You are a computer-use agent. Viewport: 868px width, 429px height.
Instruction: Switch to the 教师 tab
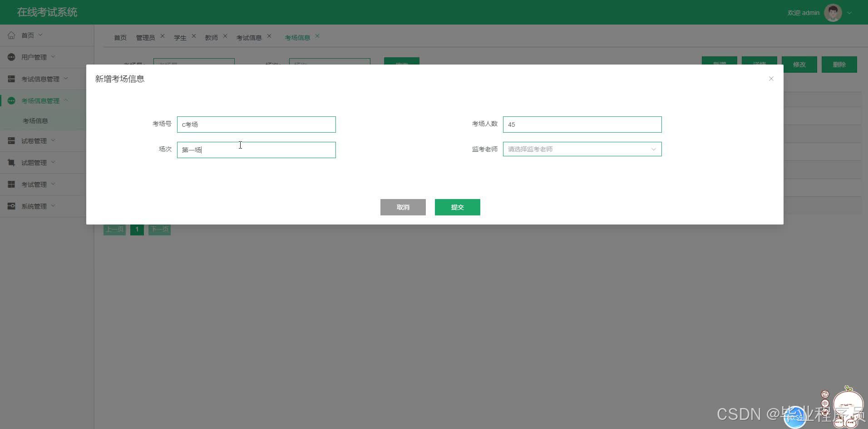tap(211, 37)
